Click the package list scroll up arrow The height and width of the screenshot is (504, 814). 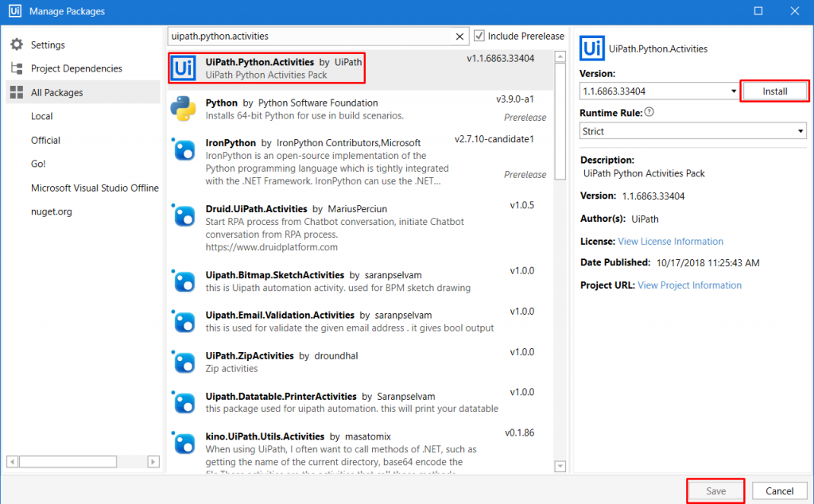[x=560, y=56]
